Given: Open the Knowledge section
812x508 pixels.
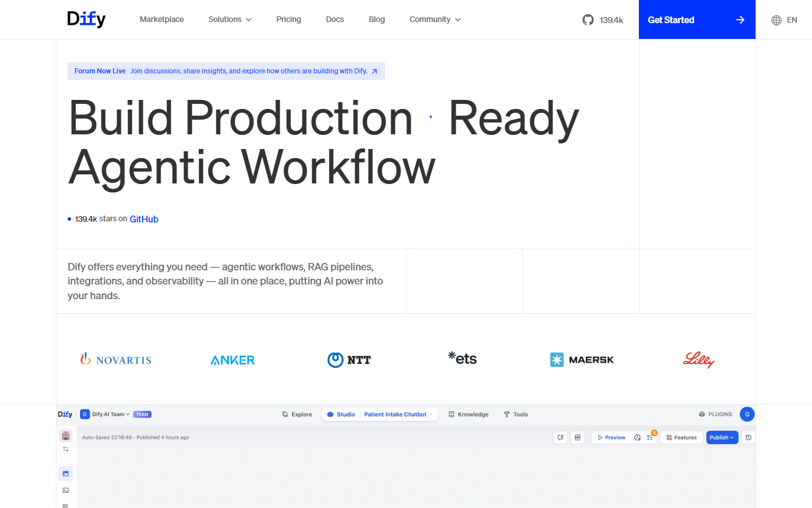Looking at the screenshot, I should click(x=469, y=414).
